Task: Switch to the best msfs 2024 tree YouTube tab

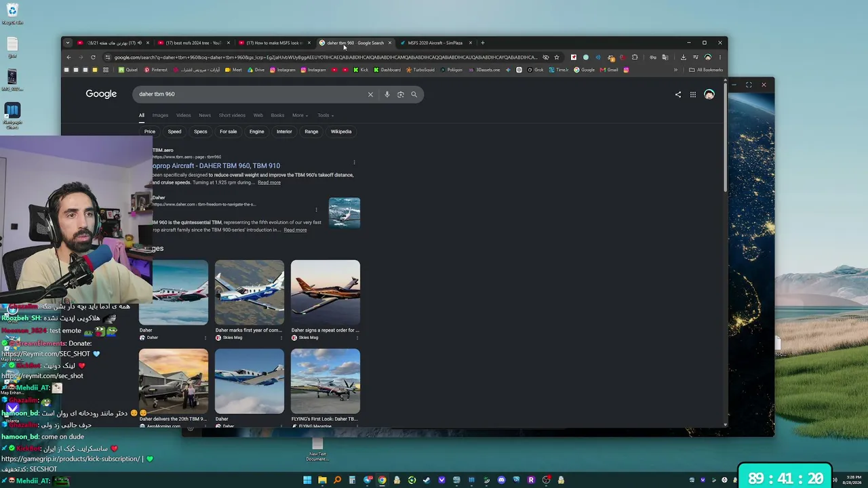Action: (x=193, y=43)
